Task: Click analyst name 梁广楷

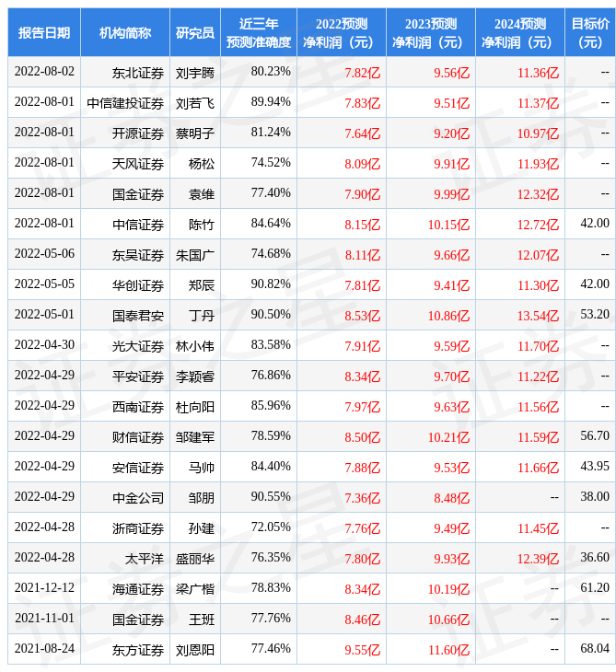Action: point(194,590)
